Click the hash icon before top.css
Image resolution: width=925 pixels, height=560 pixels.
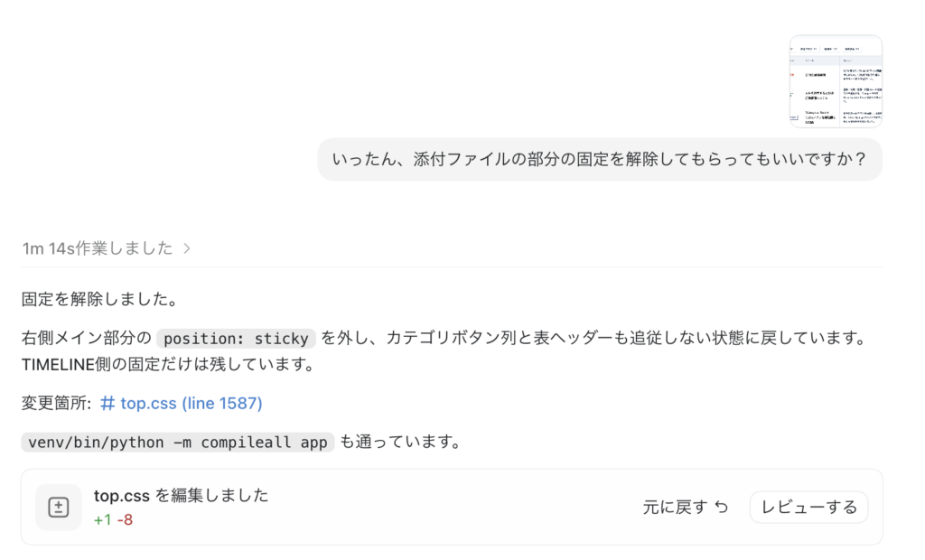pos(107,403)
